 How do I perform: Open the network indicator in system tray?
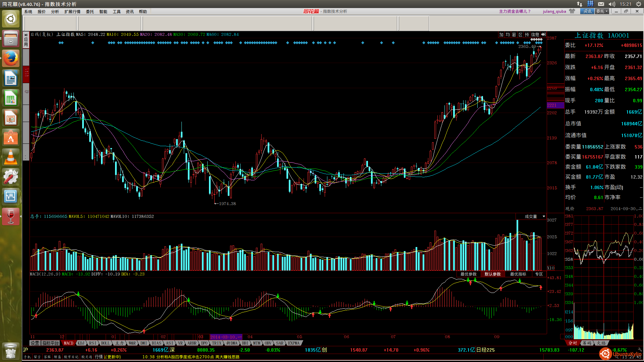580,4
